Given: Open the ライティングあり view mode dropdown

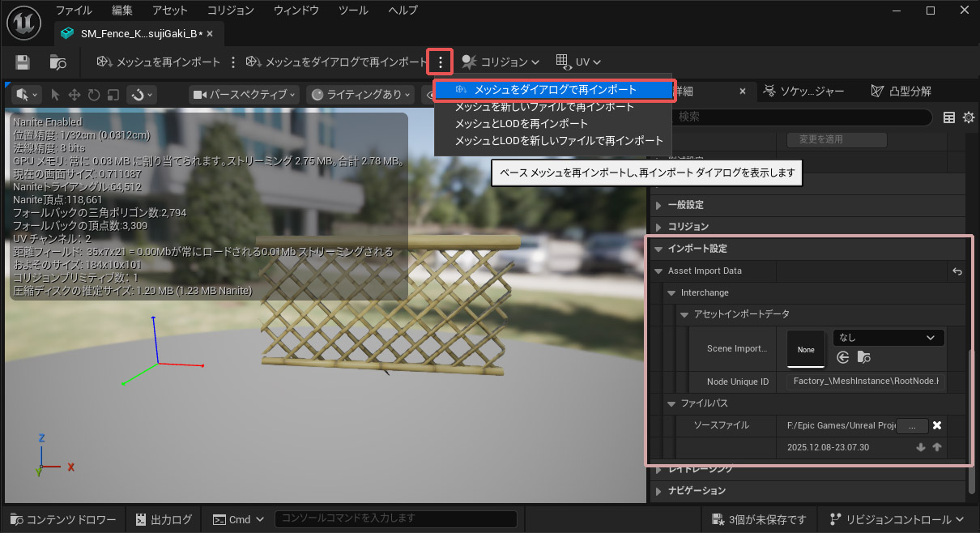Looking at the screenshot, I should 362,95.
